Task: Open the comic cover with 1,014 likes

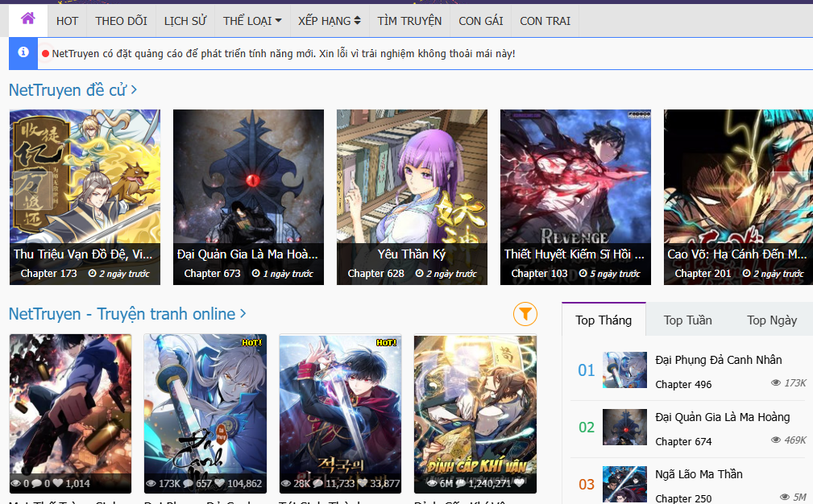Action: (71, 413)
